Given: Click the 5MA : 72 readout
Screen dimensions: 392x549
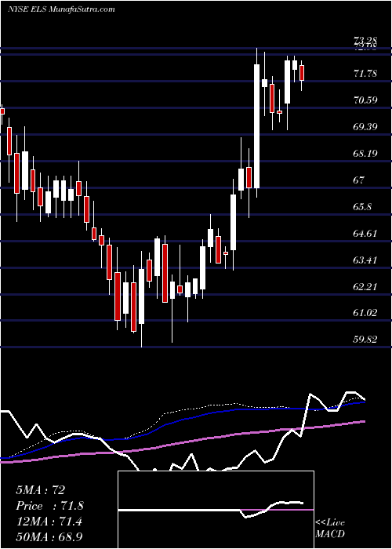Looking at the screenshot, I should coord(40,490).
